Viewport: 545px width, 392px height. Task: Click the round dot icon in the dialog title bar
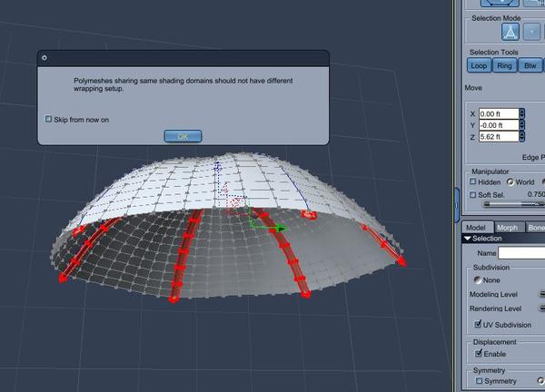click(x=45, y=58)
